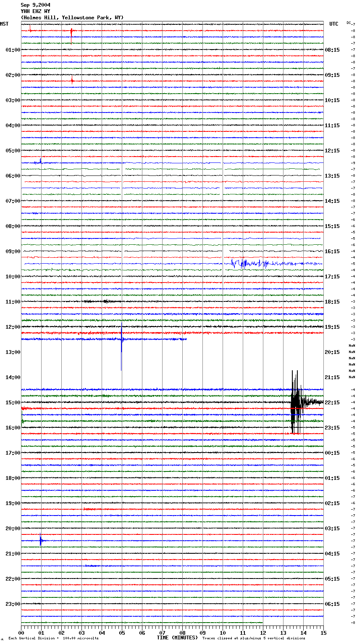The width and height of the screenshot is (357, 644).
Task: Click the 'Holmes Hill, Yellowstone Park, WY' title
Action: coord(72,18)
